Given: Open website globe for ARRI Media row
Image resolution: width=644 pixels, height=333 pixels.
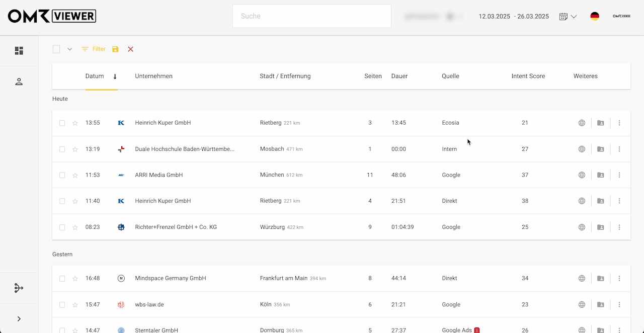Looking at the screenshot, I should 582,176.
